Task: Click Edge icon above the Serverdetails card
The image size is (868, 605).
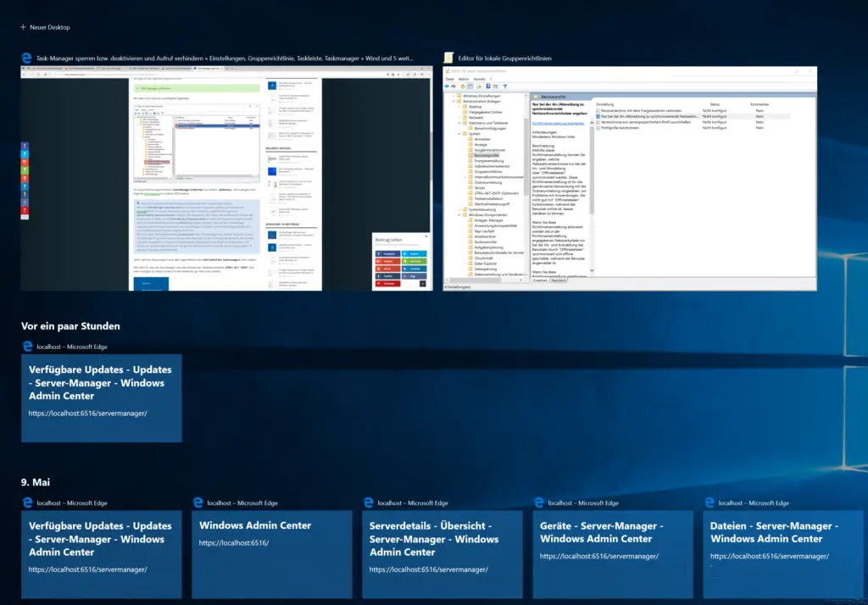Action: [x=368, y=502]
